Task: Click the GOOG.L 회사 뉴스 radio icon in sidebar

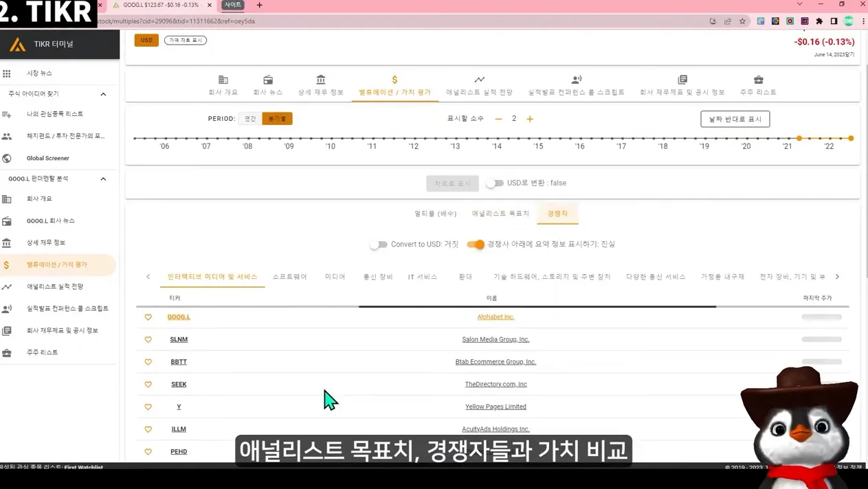Action: [7, 221]
